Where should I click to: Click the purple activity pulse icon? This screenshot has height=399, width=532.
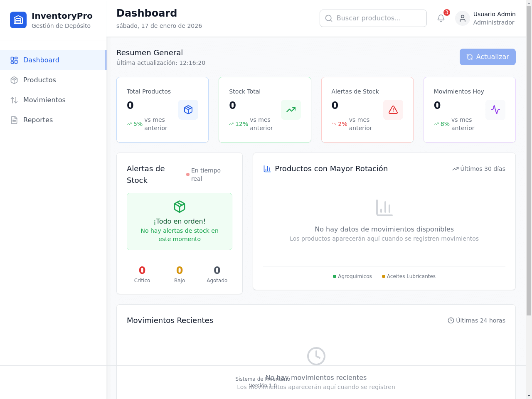click(495, 110)
